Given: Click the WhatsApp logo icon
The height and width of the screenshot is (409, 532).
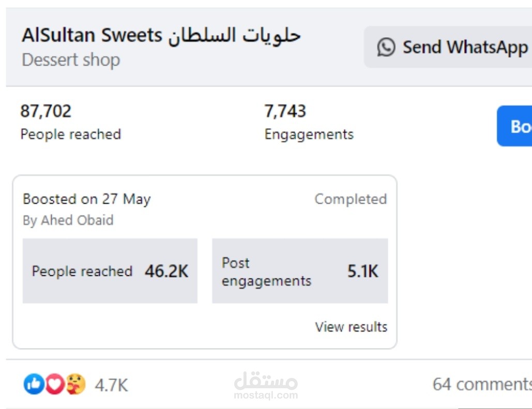Looking at the screenshot, I should pos(386,47).
